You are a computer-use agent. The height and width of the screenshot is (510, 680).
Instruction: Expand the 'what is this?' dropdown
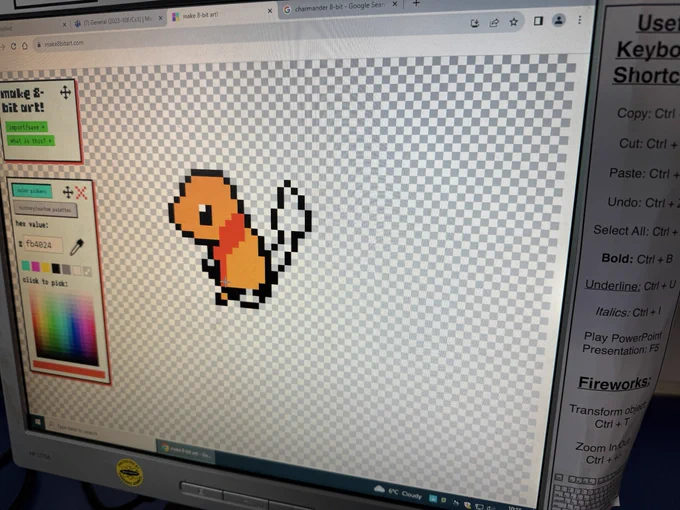tap(30, 141)
